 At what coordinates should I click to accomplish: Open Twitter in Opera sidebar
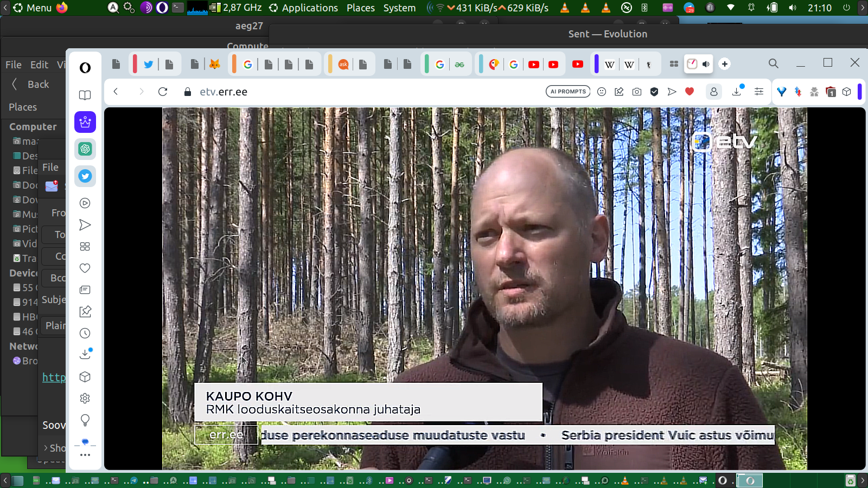(85, 176)
